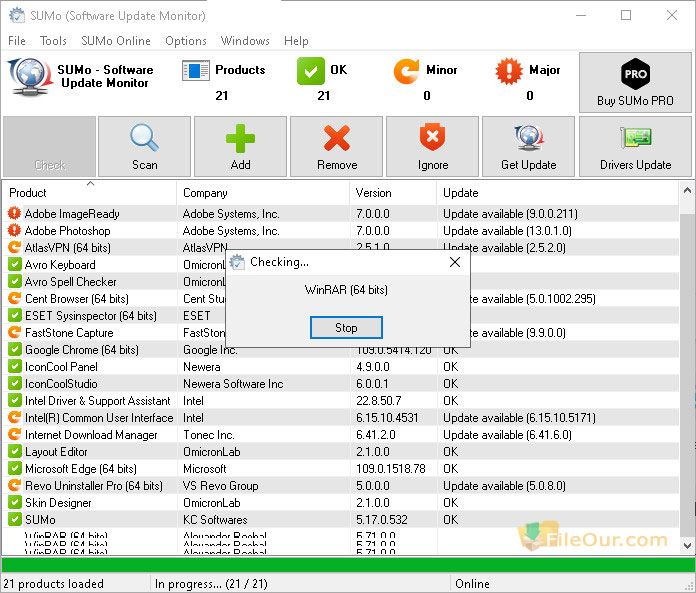Click the Buy SUMo PRO button
696x593 pixels.
coord(635,83)
